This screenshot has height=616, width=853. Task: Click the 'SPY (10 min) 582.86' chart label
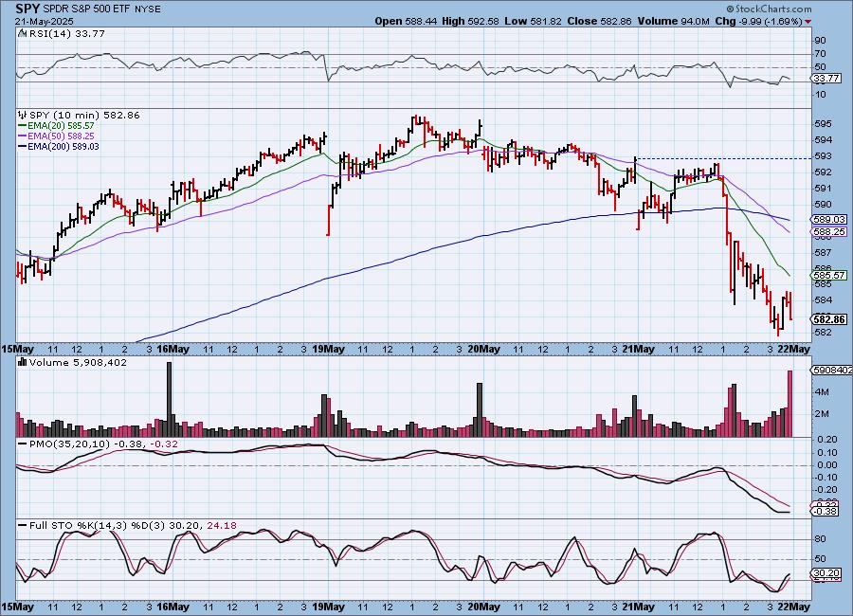84,115
